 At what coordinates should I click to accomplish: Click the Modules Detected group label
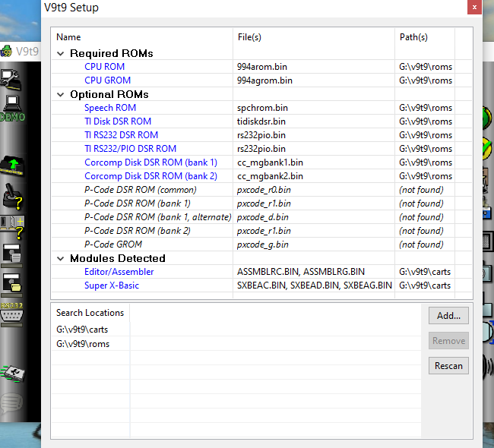tap(118, 258)
